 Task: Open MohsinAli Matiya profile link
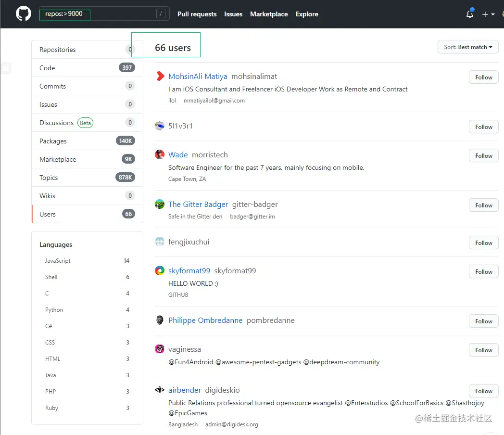(198, 76)
